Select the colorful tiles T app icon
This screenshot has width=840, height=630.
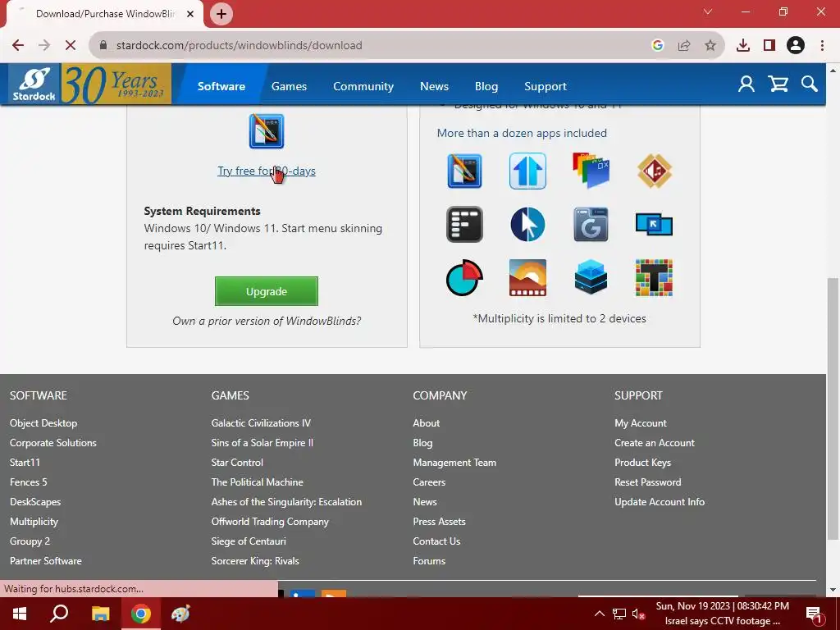pos(654,277)
